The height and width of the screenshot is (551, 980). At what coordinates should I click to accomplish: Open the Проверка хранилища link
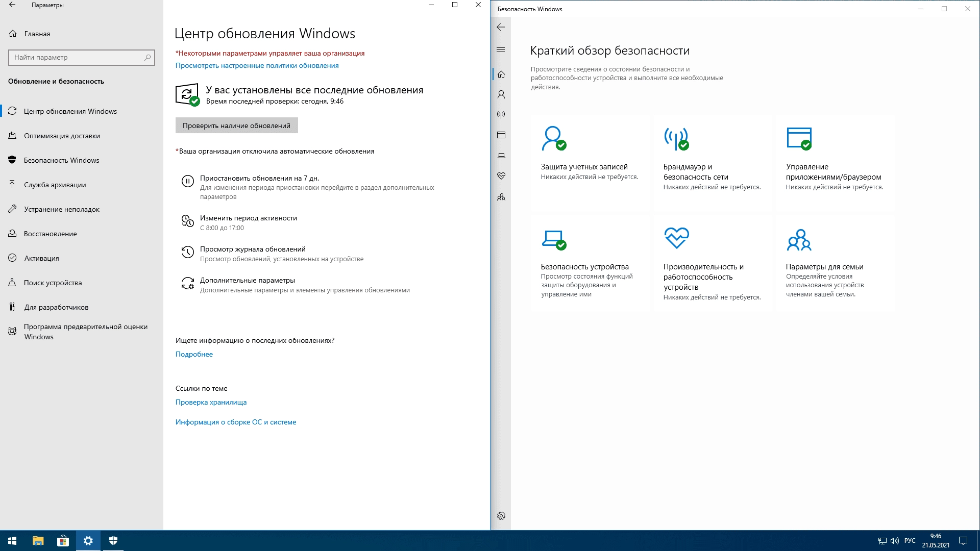[x=211, y=402]
